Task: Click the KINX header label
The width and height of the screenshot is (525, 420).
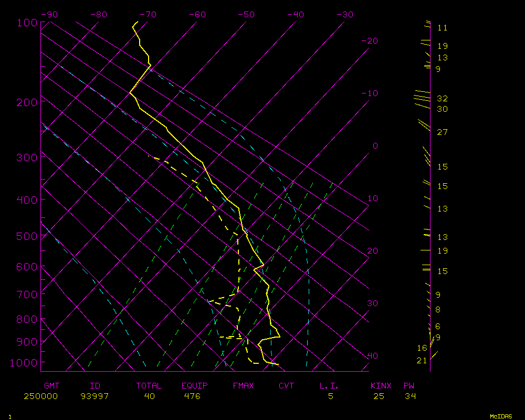Action: (x=381, y=386)
